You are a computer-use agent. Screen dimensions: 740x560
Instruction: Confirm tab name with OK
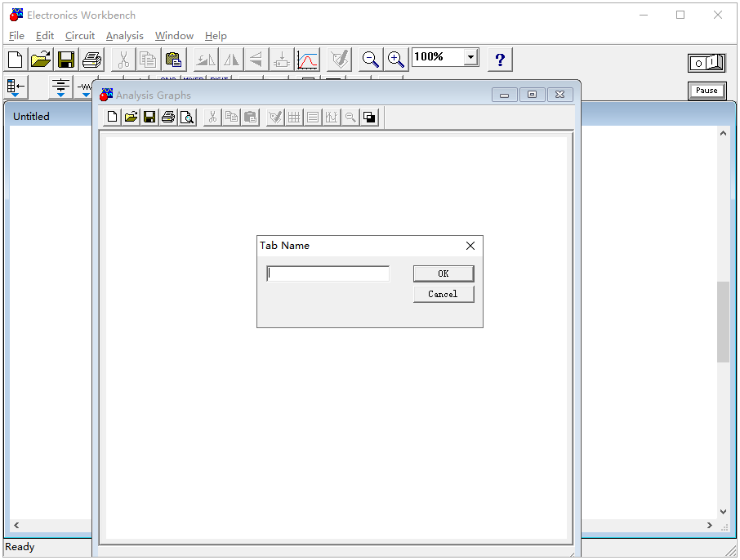[444, 273]
